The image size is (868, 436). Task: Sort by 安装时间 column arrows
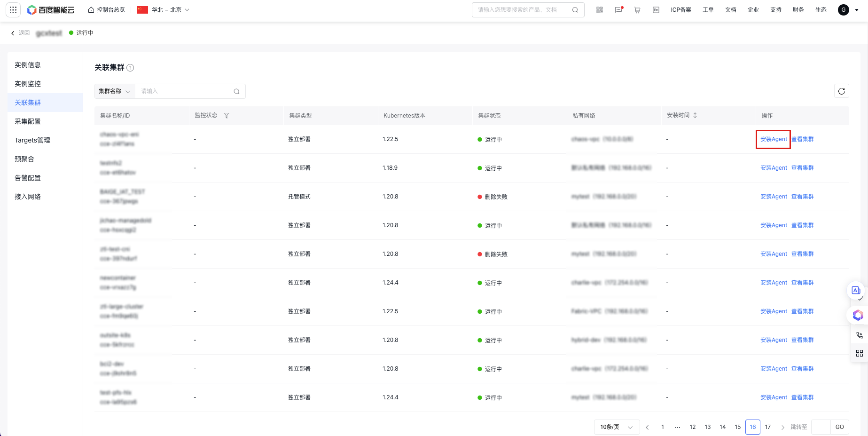(695, 115)
